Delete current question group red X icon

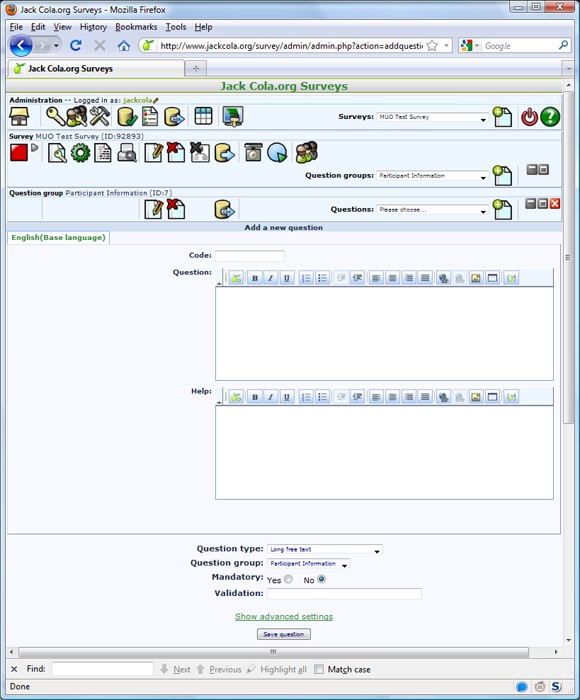coord(176,209)
